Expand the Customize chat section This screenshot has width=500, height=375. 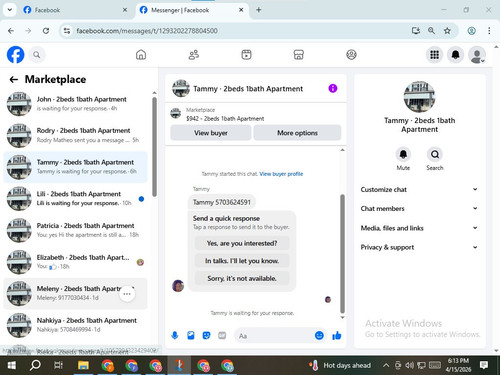click(x=419, y=189)
